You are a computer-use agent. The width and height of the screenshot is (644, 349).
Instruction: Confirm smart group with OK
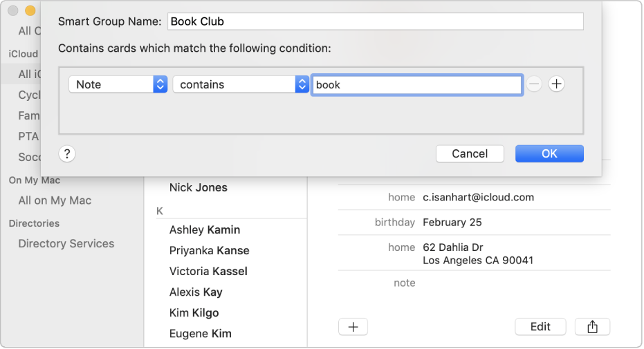(549, 154)
